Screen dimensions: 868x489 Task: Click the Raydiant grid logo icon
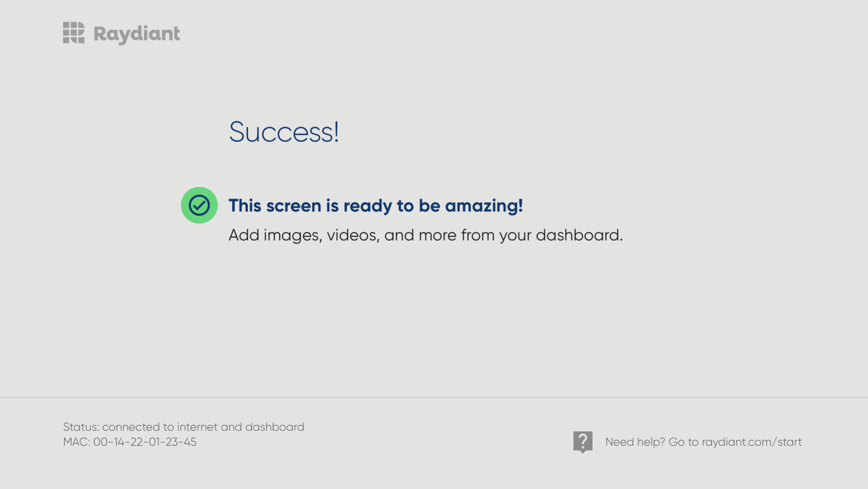73,33
